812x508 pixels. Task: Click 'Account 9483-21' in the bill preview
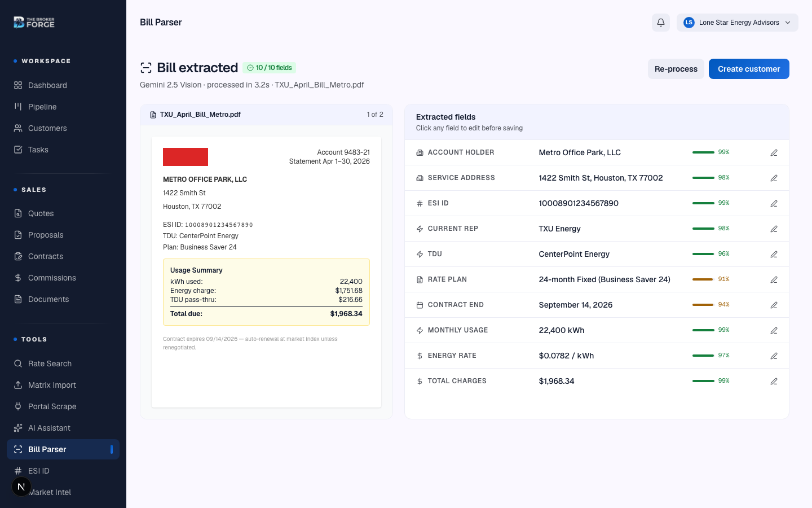point(343,152)
